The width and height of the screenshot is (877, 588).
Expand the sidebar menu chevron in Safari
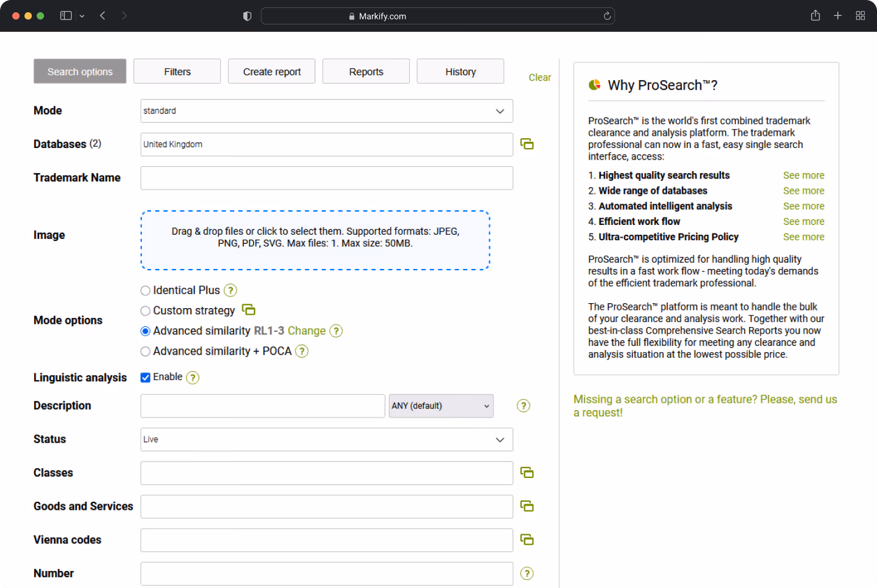(82, 16)
